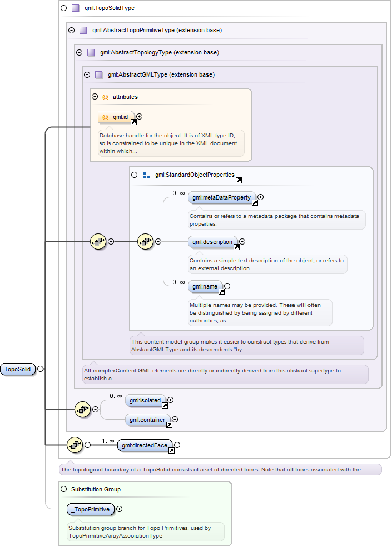Click 0..∞ cardinality beside gml:name

pos(178,282)
